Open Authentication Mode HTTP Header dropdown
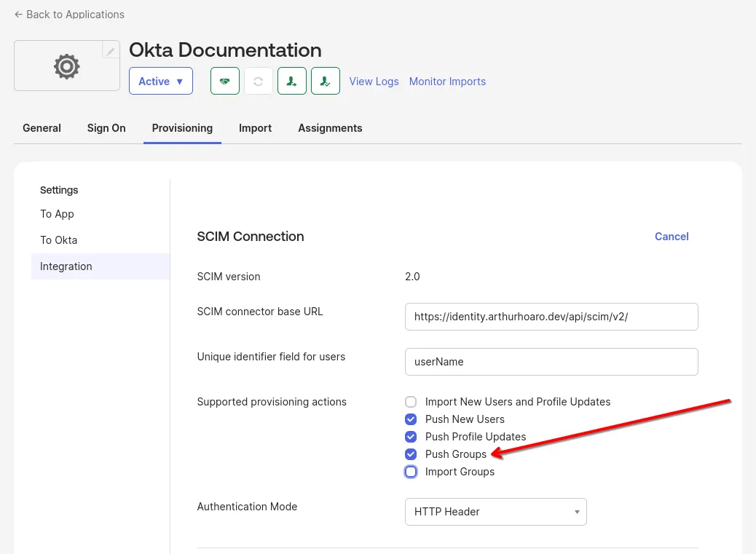The image size is (756, 554). (x=496, y=512)
